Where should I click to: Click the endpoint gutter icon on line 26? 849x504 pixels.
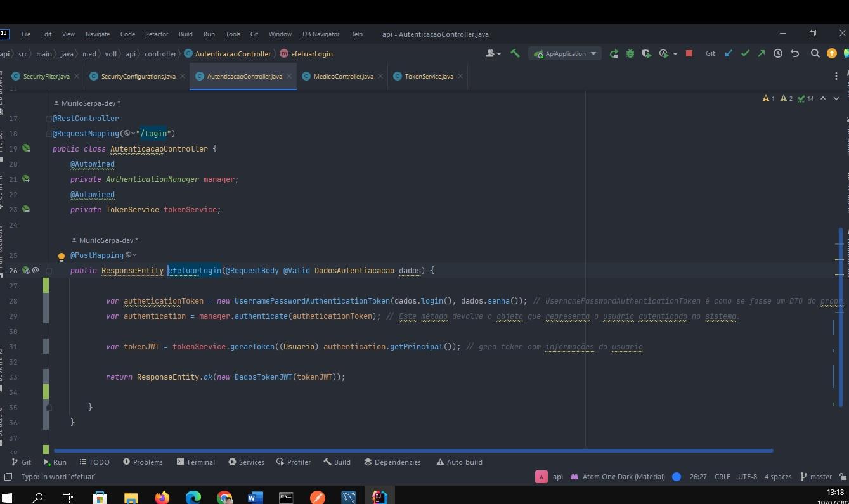click(26, 270)
